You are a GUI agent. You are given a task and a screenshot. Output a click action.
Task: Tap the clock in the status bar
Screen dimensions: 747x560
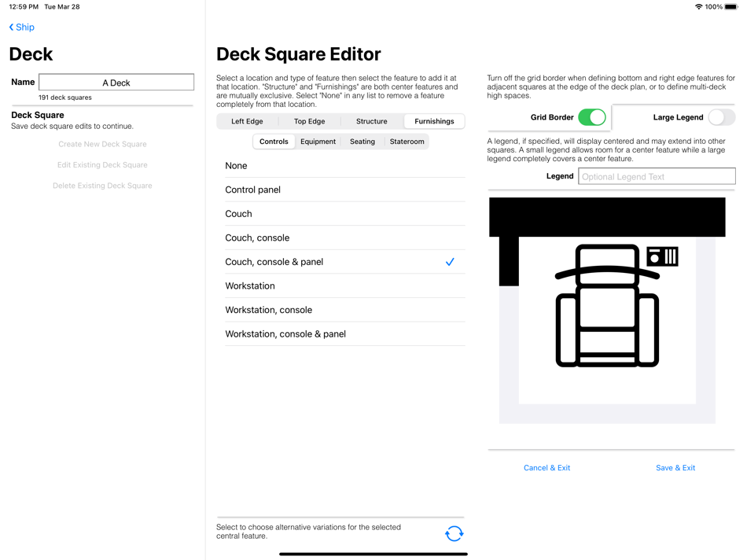(24, 6)
